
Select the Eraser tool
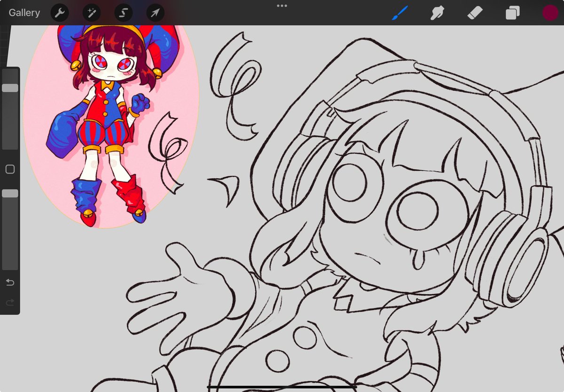click(475, 13)
